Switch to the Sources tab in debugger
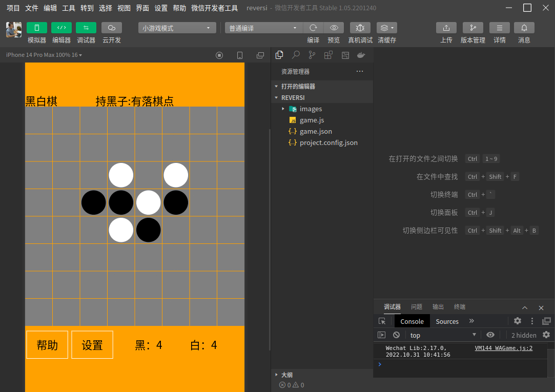 click(447, 321)
